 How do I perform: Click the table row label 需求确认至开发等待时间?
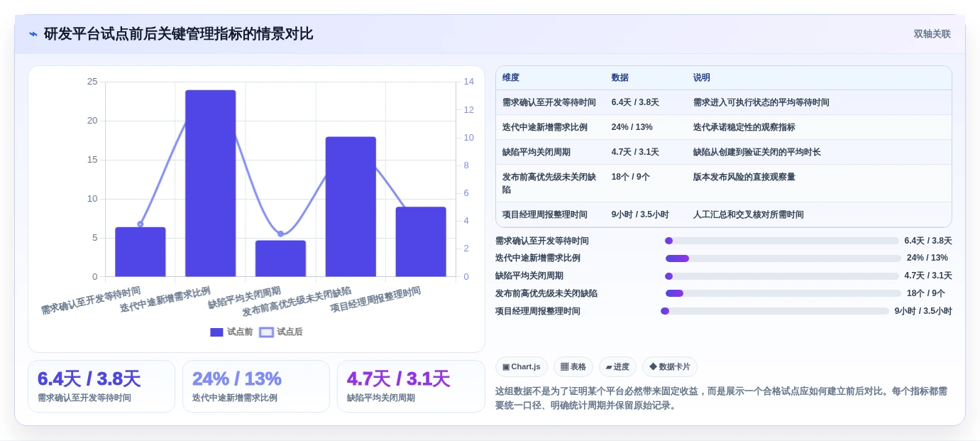coord(549,102)
